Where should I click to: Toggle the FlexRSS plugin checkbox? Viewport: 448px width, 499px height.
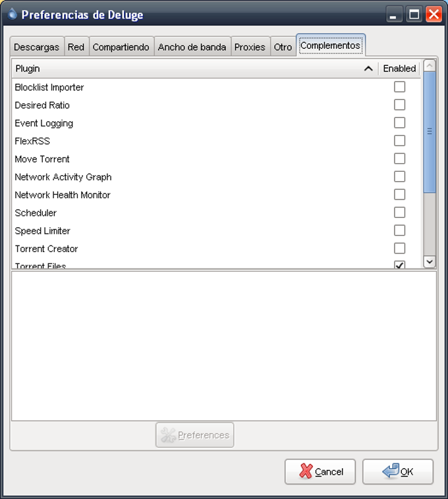[x=400, y=141]
